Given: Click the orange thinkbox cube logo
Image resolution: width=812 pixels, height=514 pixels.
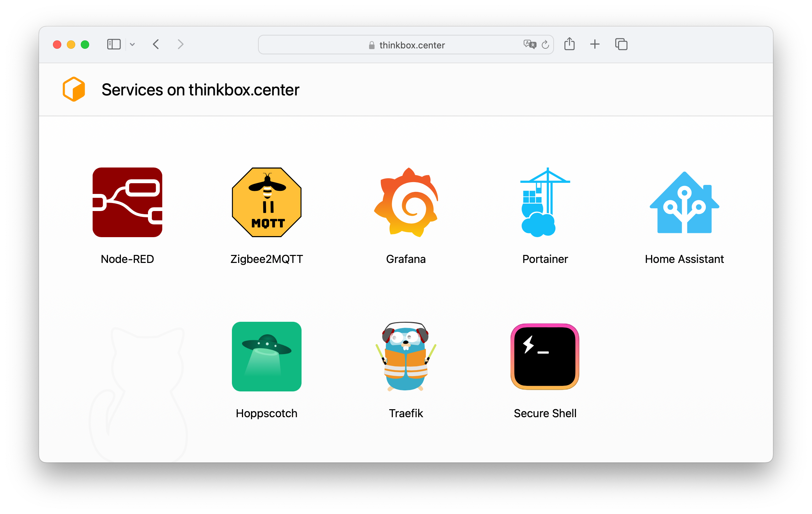Looking at the screenshot, I should [x=74, y=89].
